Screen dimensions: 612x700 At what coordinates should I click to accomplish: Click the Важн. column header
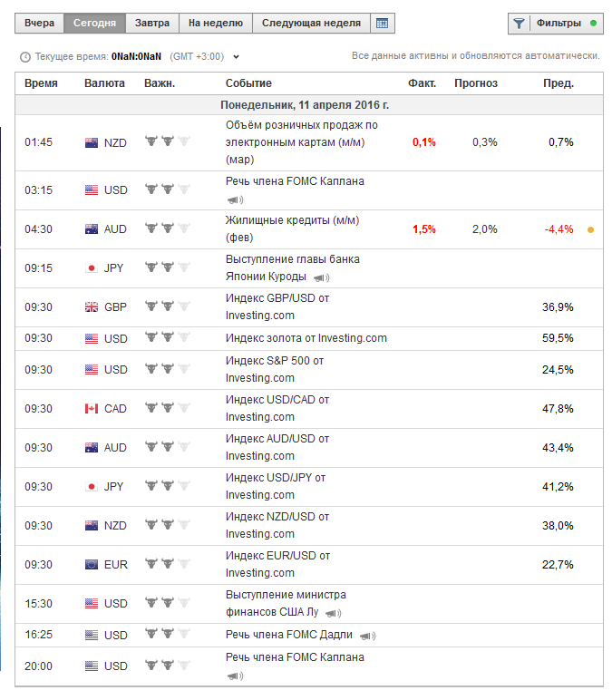(160, 83)
